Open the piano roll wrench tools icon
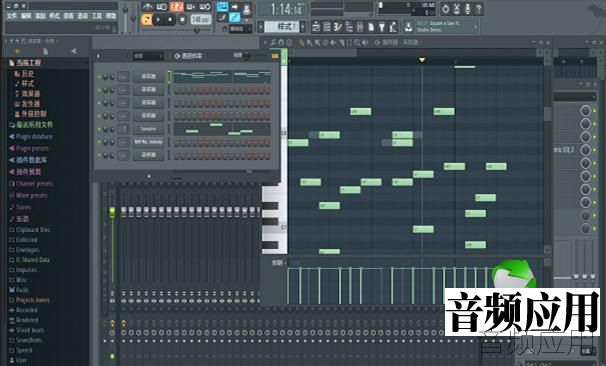Screen dimensions: 606x366 [273, 42]
